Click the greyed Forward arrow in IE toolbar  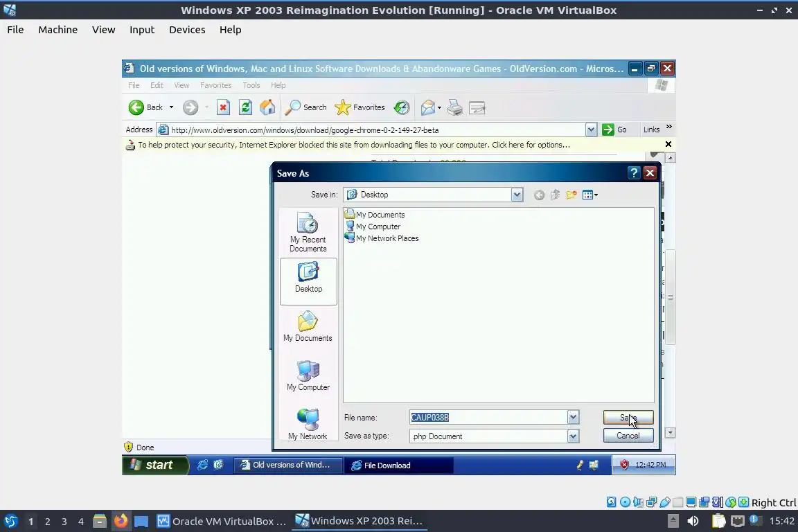(x=190, y=107)
